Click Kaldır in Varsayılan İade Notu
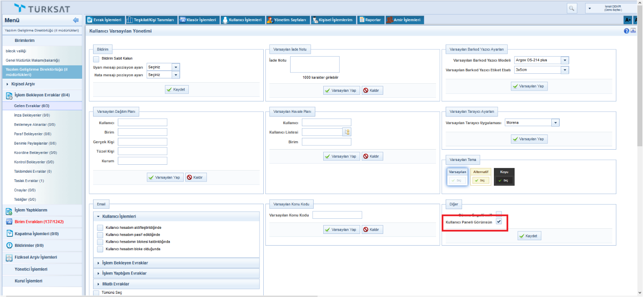The width and height of the screenshot is (644, 298). tap(372, 91)
